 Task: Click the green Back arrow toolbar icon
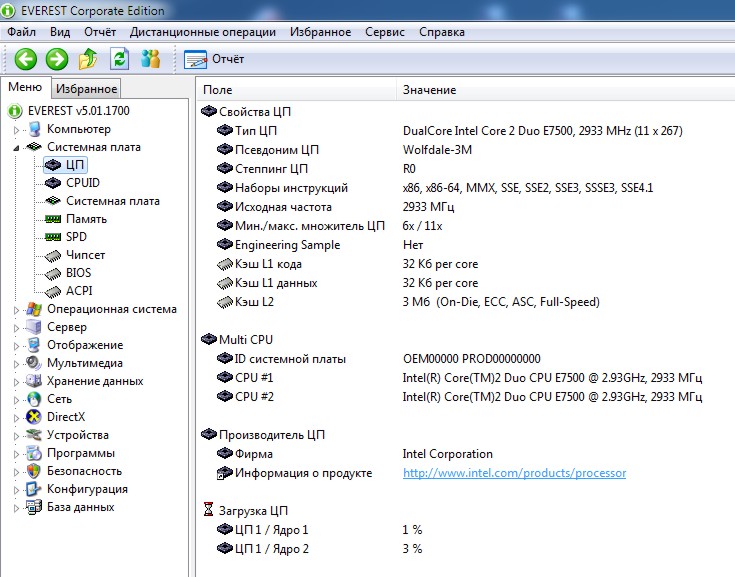pos(25,59)
